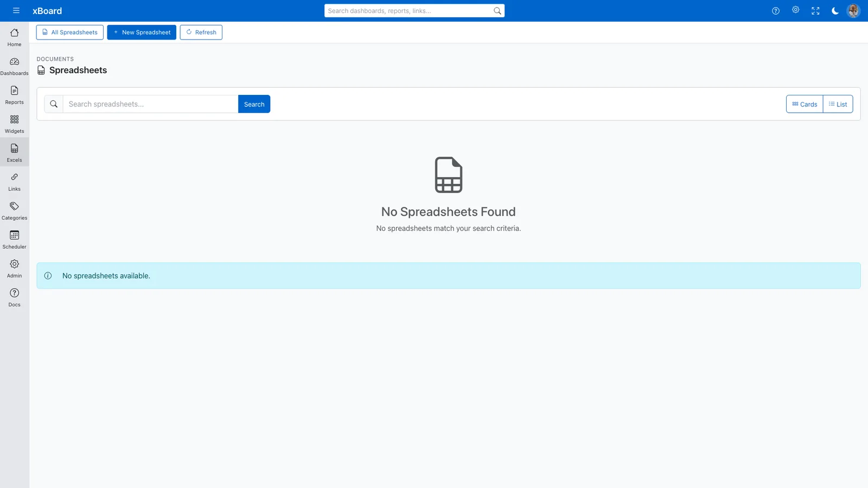Open Categories in sidebar
The height and width of the screenshot is (488, 868).
15,210
